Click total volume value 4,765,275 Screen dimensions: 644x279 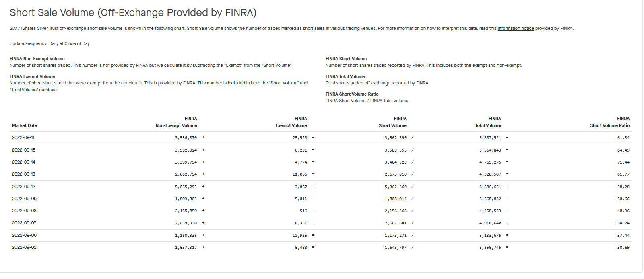click(490, 162)
